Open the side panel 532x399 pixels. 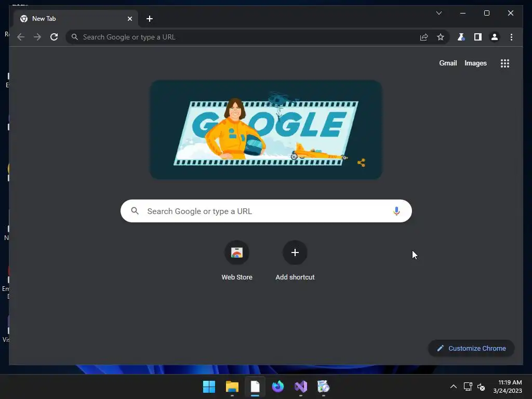(478, 37)
